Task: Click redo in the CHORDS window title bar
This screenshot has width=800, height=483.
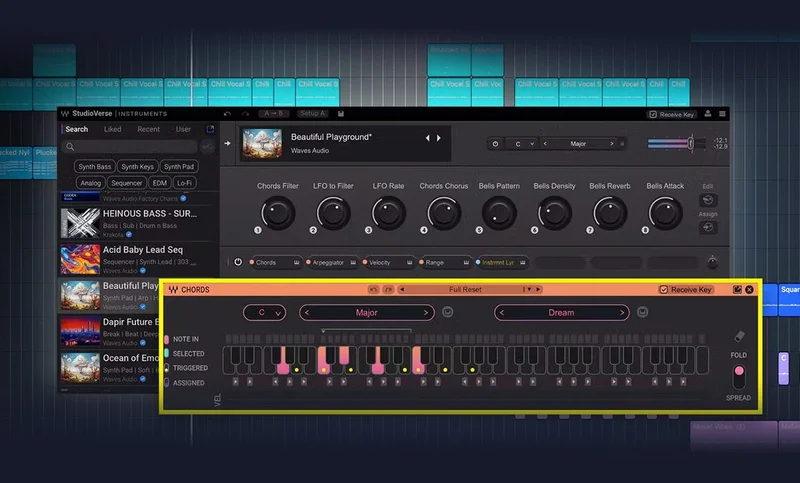Action: pyautogui.click(x=388, y=289)
